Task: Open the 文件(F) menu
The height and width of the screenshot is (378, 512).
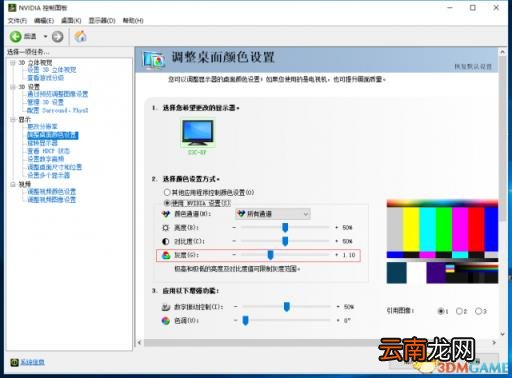Action: (x=17, y=21)
